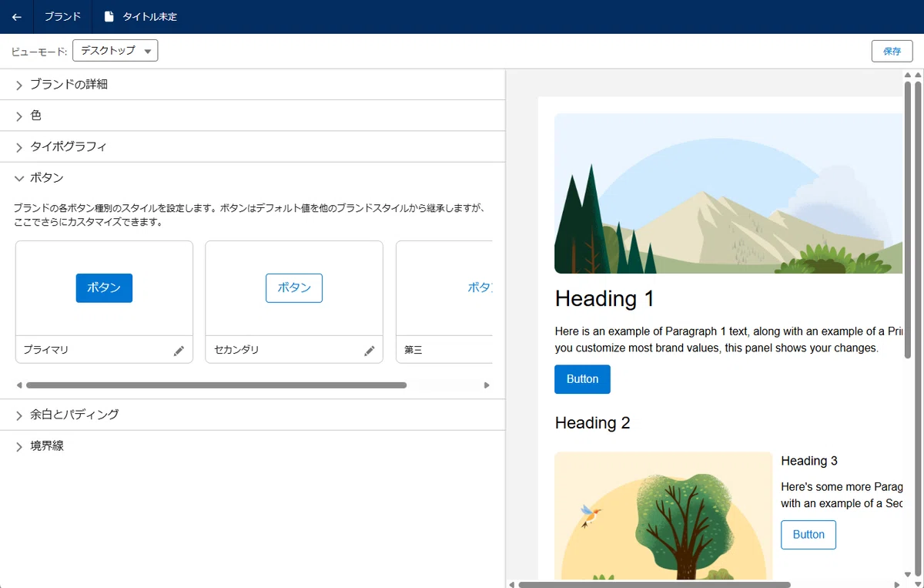Select the セカンダリ card label
Image resolution: width=924 pixels, height=588 pixels.
click(x=236, y=350)
